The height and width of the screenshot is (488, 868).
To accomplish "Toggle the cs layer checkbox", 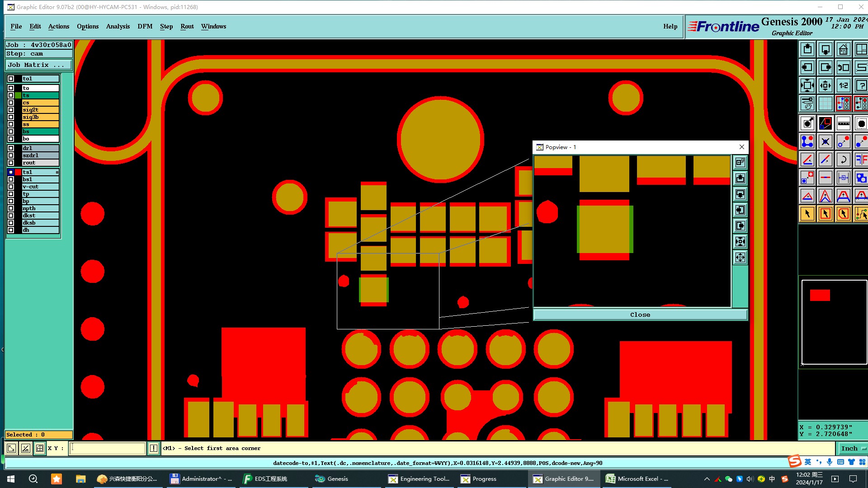I will coord(11,103).
